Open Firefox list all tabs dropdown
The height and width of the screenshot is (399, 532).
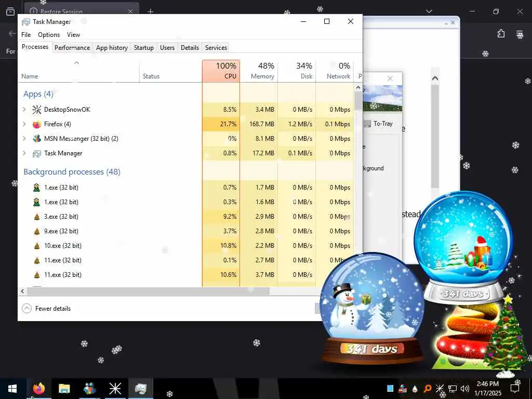pyautogui.click(x=429, y=11)
